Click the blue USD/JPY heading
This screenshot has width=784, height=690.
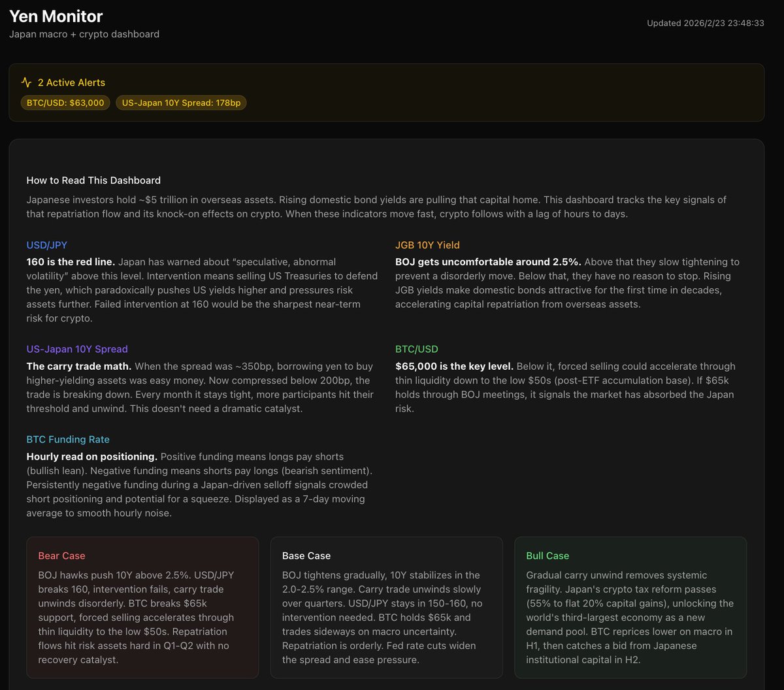[x=47, y=245]
